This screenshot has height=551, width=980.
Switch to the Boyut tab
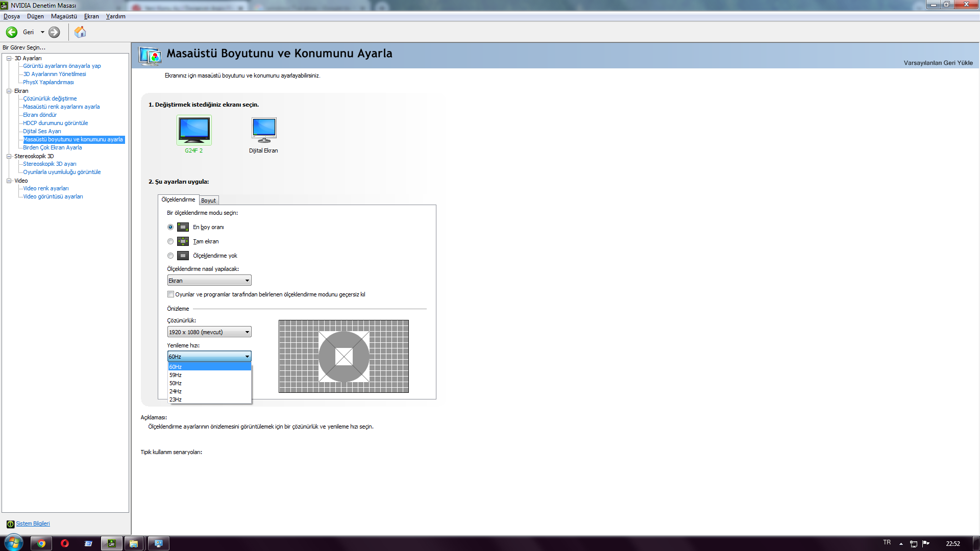point(208,201)
